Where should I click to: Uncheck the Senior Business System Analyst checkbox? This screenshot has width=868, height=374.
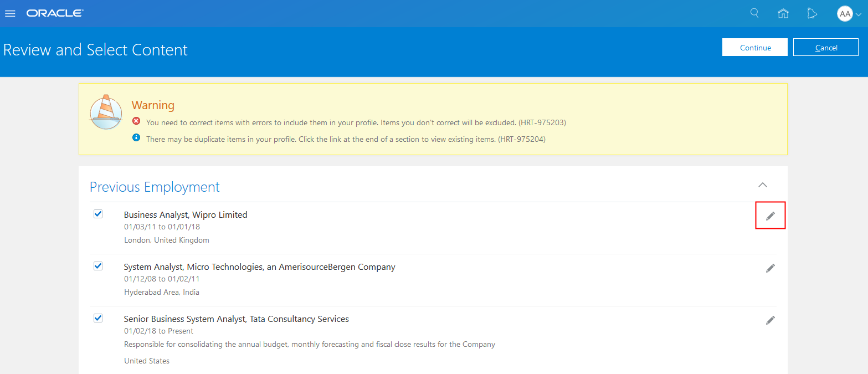click(x=98, y=318)
